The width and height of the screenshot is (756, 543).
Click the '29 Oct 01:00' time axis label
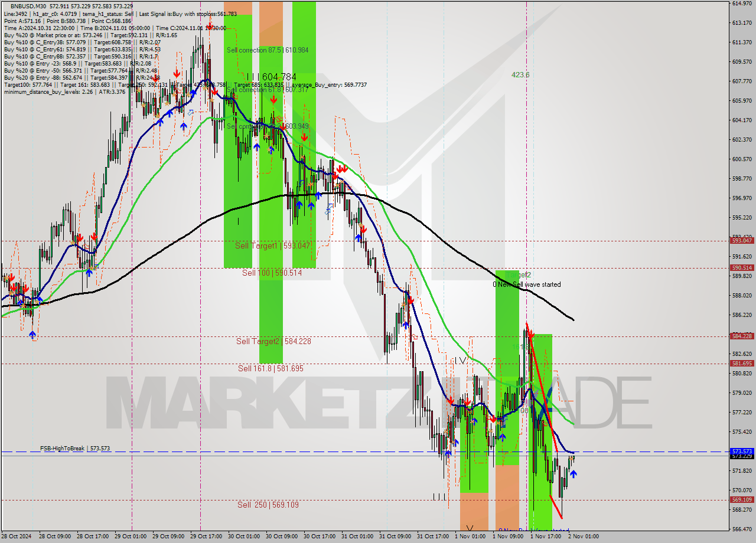130,537
